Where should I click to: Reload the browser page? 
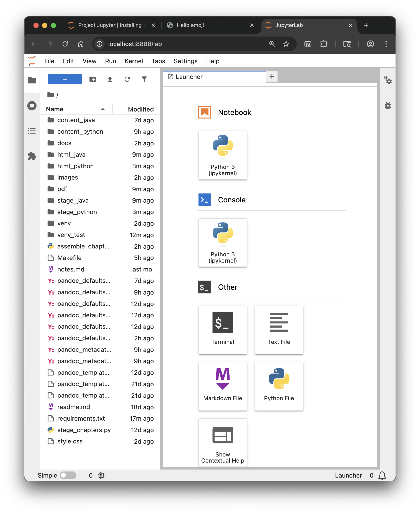(x=65, y=44)
